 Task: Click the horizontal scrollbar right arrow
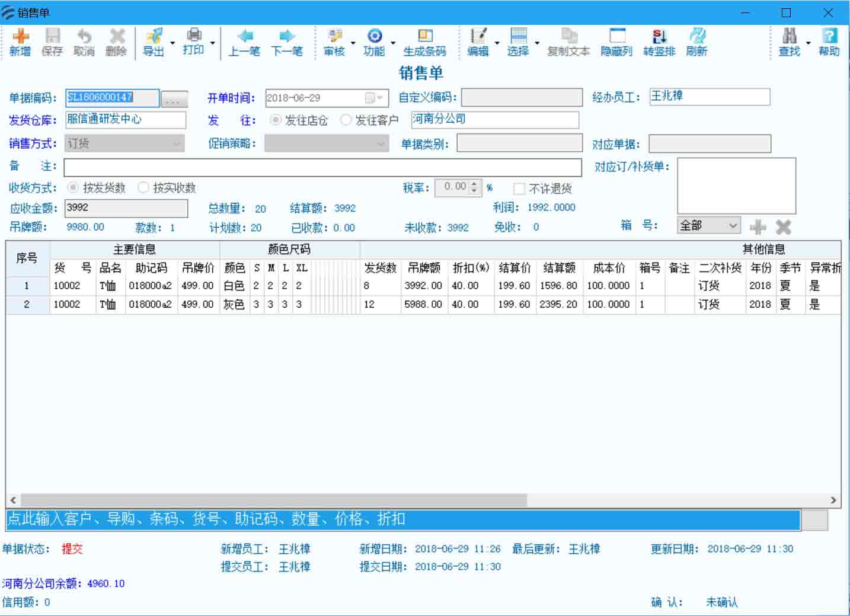(x=833, y=500)
